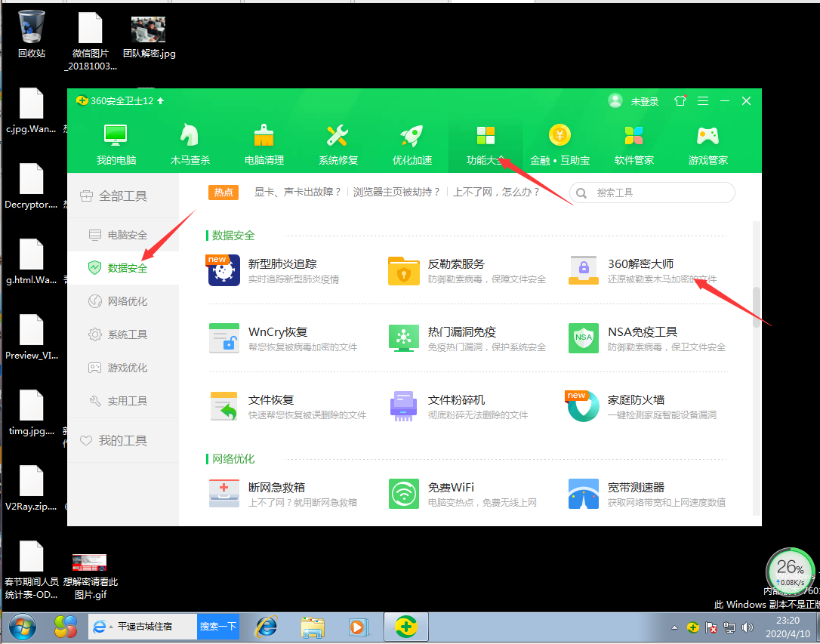
Task: Select 实用工具 sidebar category
Action: [123, 401]
